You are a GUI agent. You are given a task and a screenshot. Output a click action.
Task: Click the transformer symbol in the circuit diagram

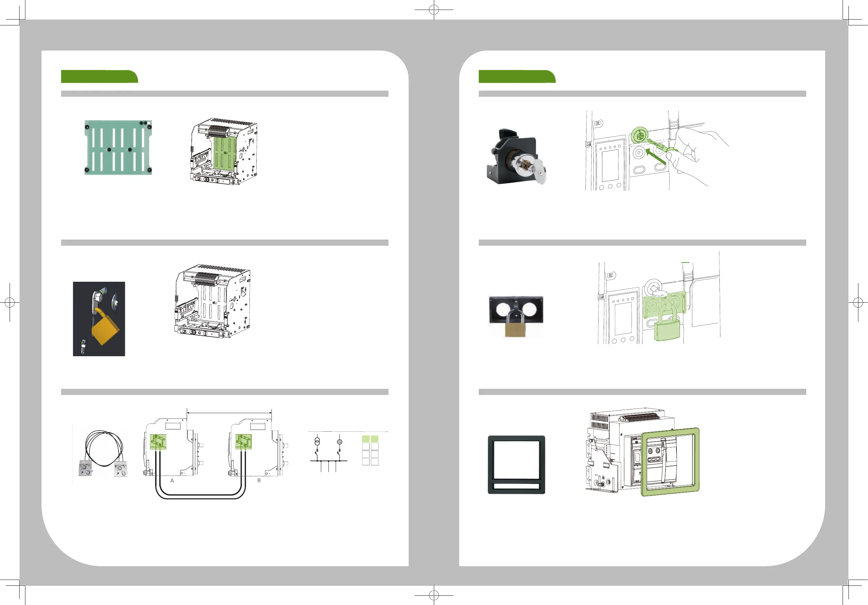(317, 441)
